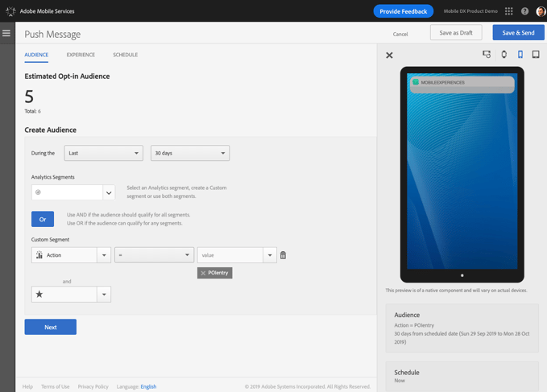
Task: Toggle the Or segment operator button
Action: tap(43, 219)
